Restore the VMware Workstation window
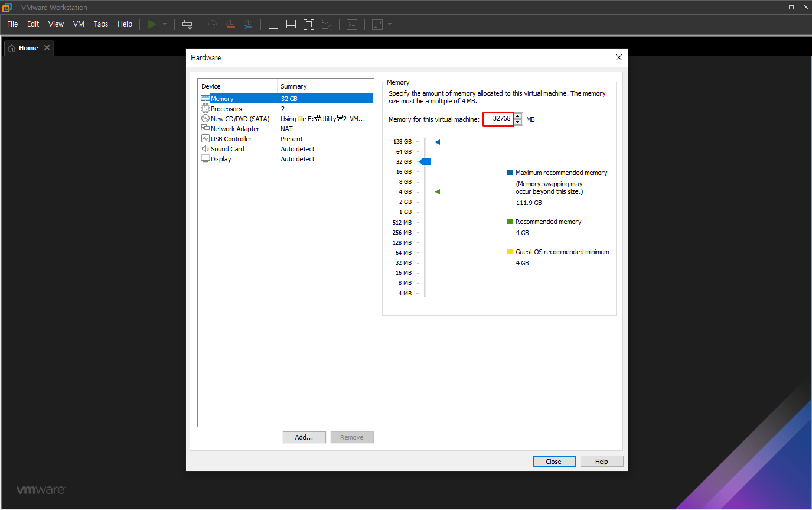 coord(791,7)
